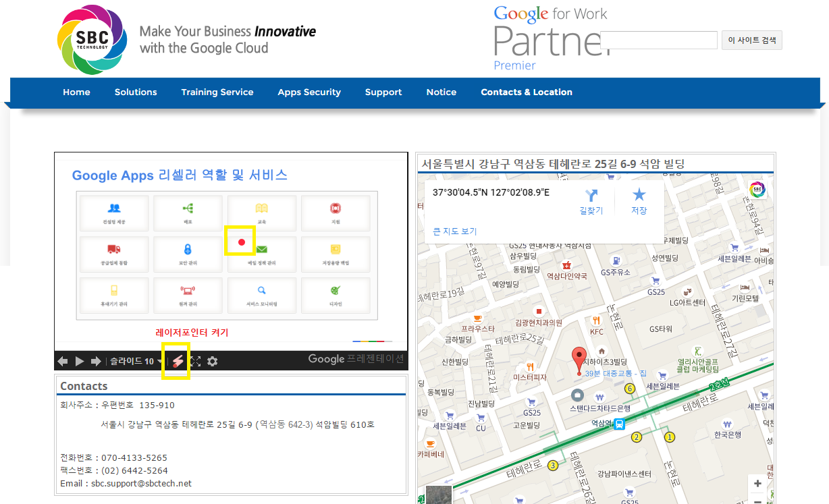Click subway exit 1 marker
Screen dimensions: 829x504
pos(670,437)
